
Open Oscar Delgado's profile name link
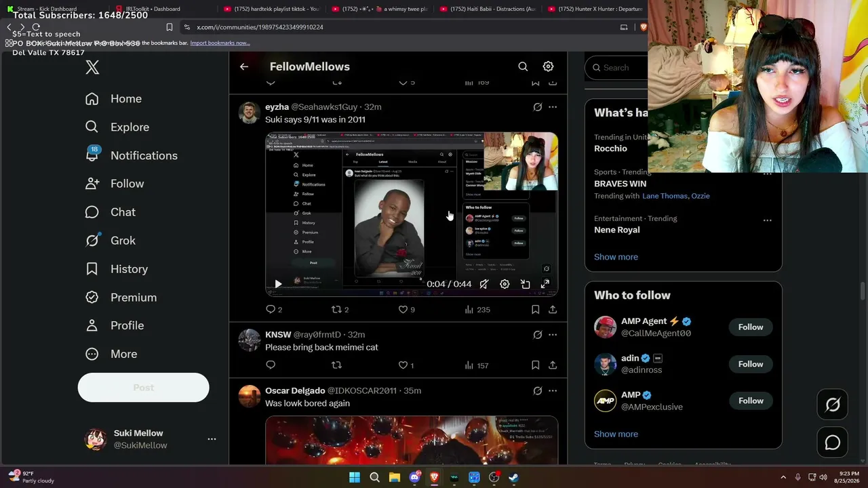pos(295,391)
